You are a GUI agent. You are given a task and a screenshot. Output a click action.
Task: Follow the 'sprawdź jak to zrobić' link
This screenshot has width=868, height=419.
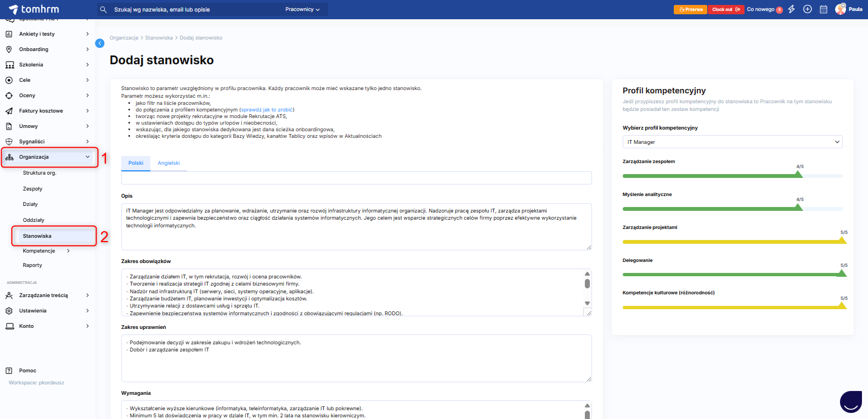click(267, 110)
